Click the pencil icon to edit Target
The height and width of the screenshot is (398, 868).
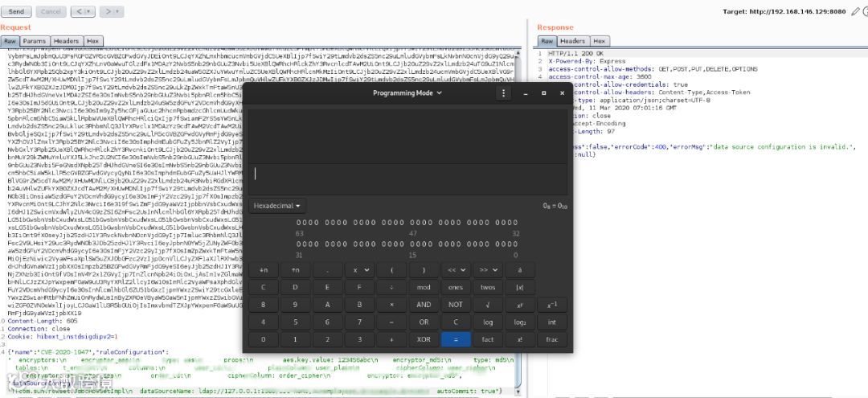855,11
